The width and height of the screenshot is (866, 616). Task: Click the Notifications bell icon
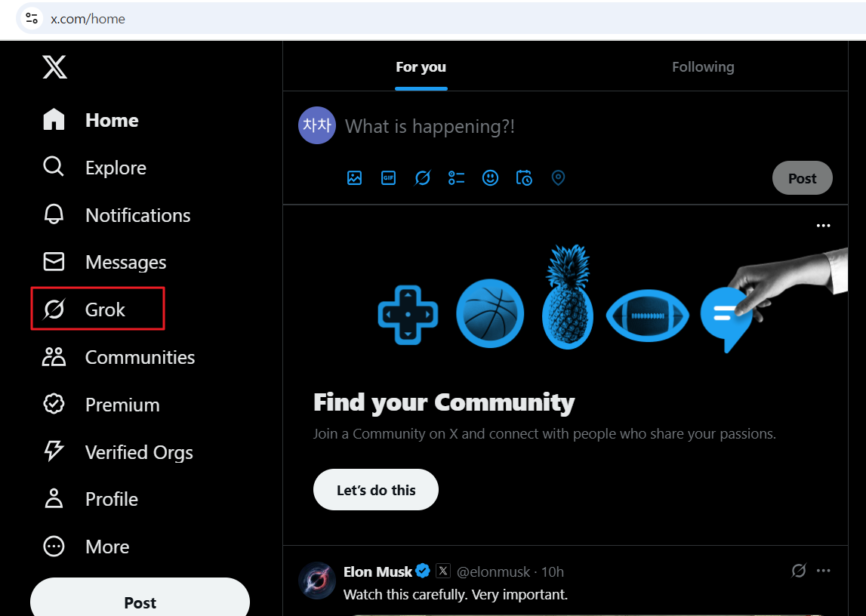[x=54, y=214]
